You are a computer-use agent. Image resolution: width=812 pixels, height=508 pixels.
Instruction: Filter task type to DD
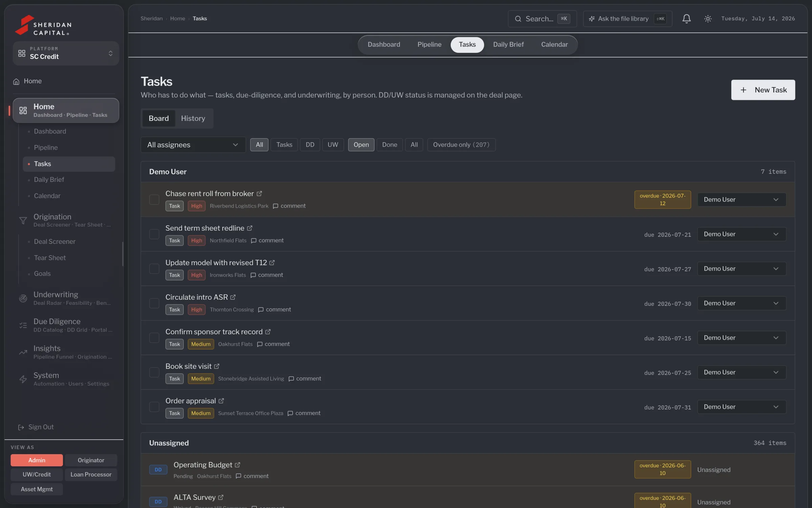(310, 145)
